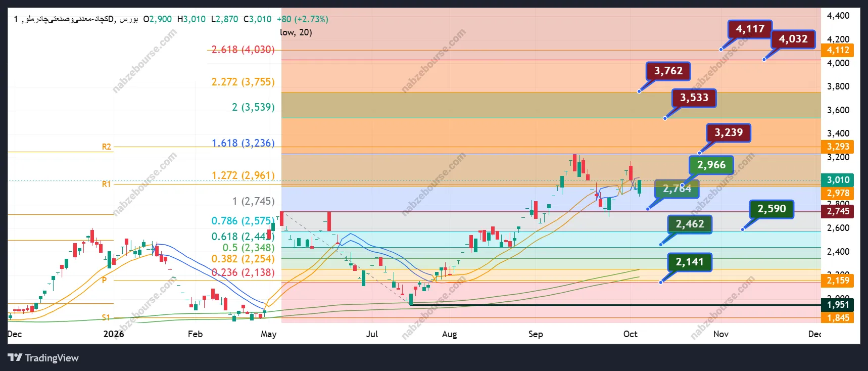This screenshot has height=371, width=868.
Task: Click the 3,533 price callout label
Action: coord(694,98)
